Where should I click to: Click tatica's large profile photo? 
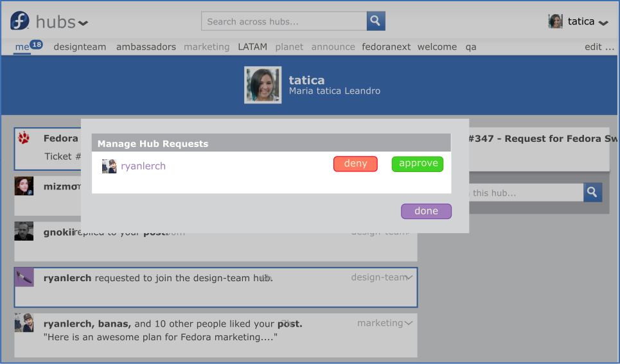pyautogui.click(x=263, y=85)
